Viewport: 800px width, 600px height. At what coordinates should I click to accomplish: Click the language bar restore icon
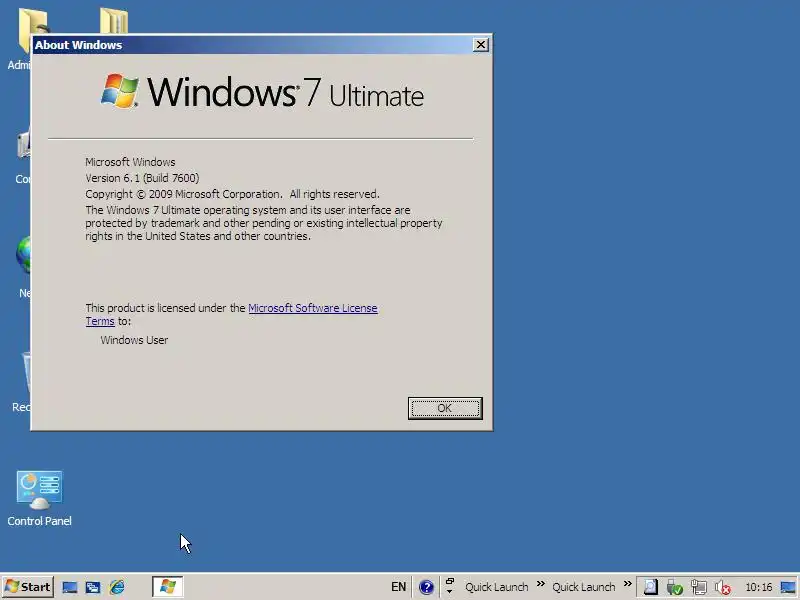click(x=449, y=581)
